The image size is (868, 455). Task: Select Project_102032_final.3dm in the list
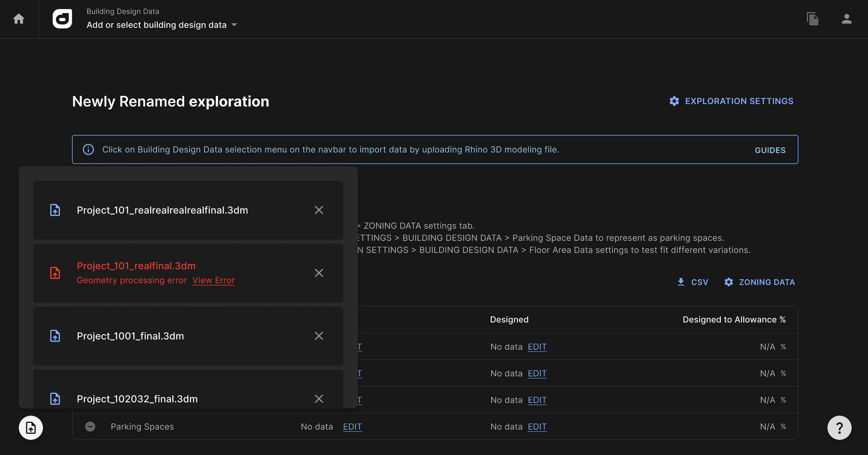(x=137, y=399)
